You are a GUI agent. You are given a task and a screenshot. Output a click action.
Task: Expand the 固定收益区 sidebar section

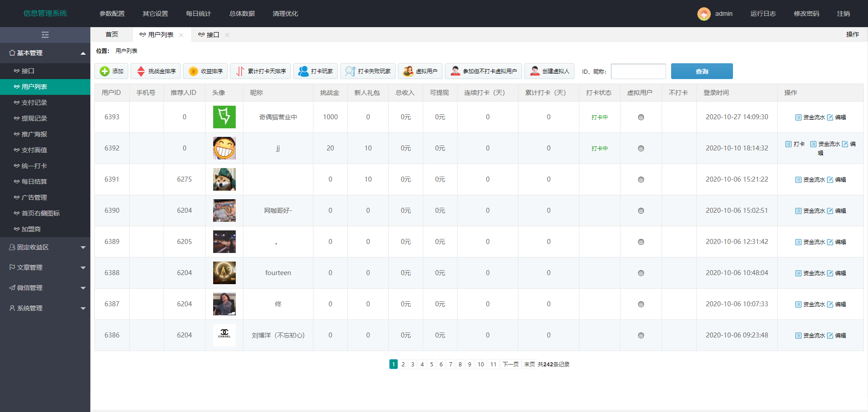45,247
